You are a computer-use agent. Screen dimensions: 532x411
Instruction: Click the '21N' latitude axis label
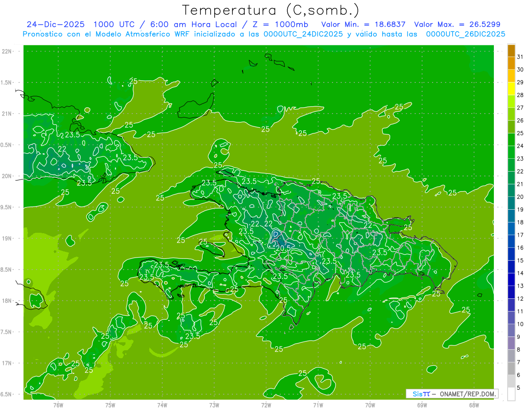click(x=7, y=114)
